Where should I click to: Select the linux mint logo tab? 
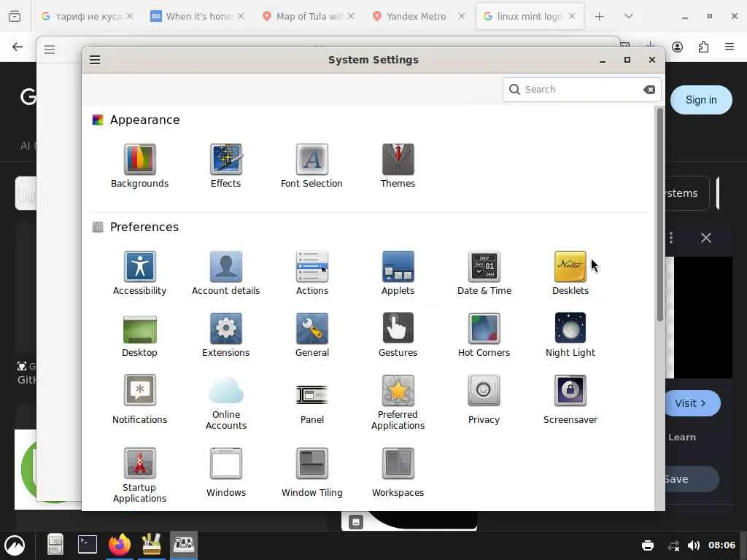click(x=530, y=16)
